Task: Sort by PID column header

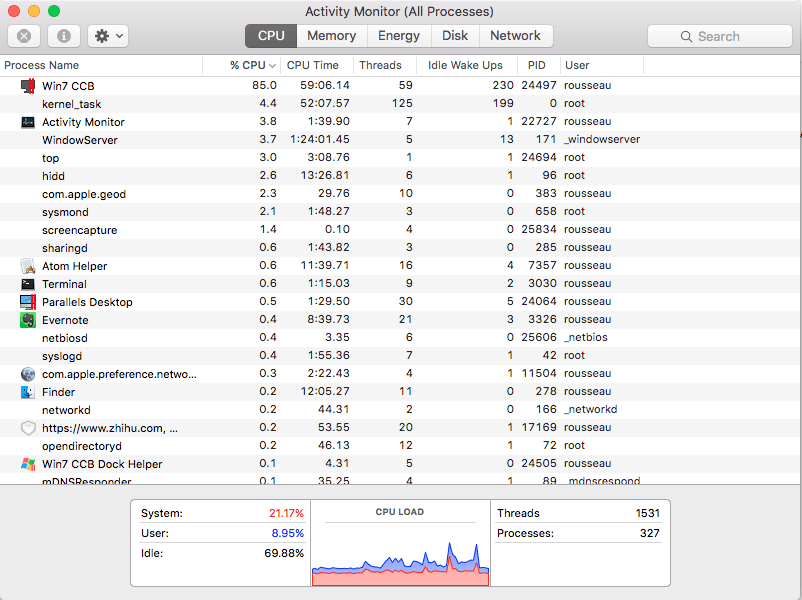Action: (x=538, y=65)
